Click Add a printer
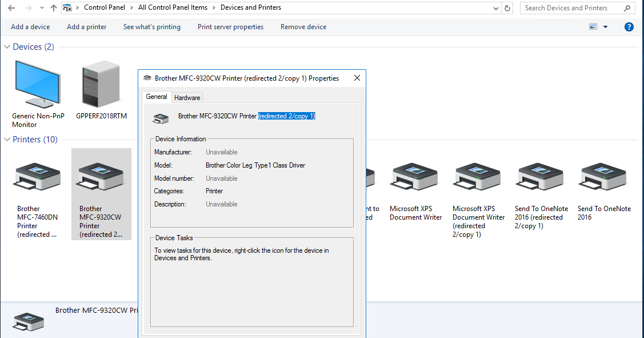 [x=87, y=27]
